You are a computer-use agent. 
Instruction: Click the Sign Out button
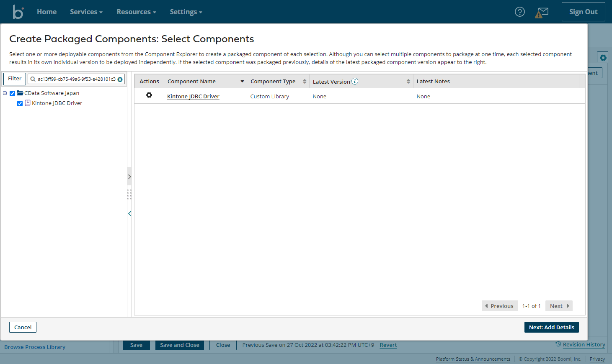click(583, 12)
